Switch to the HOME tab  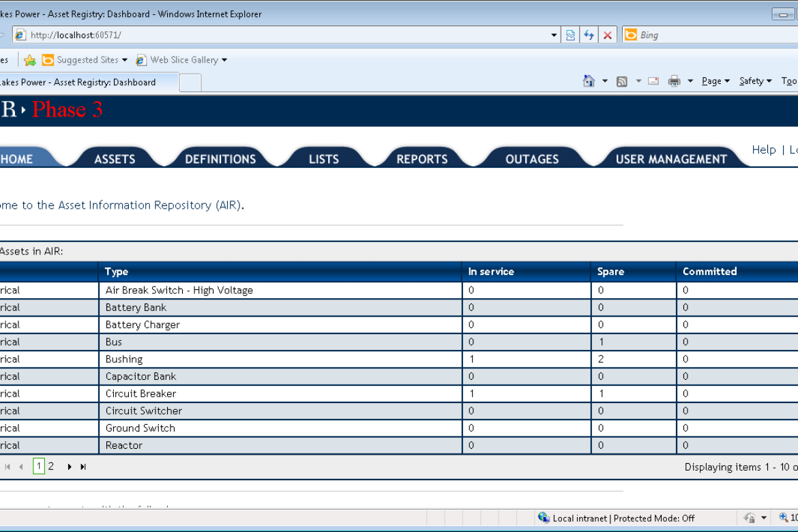[17, 159]
